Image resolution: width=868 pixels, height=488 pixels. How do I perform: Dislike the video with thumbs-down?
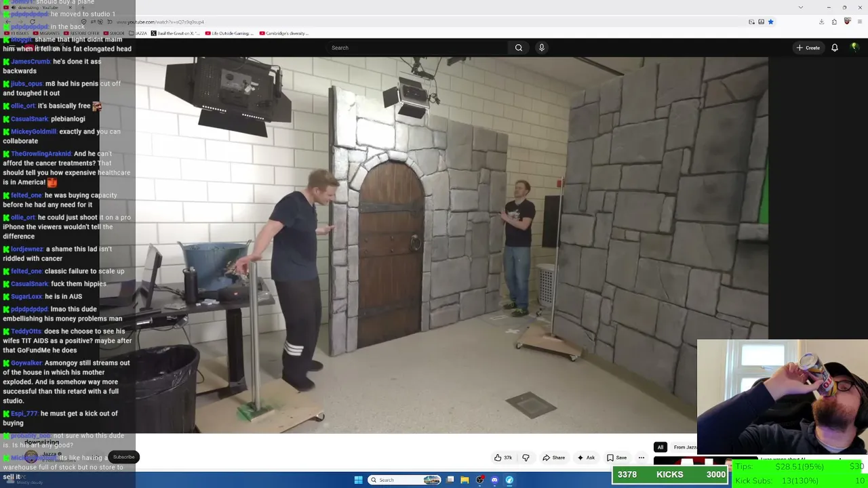point(526,457)
